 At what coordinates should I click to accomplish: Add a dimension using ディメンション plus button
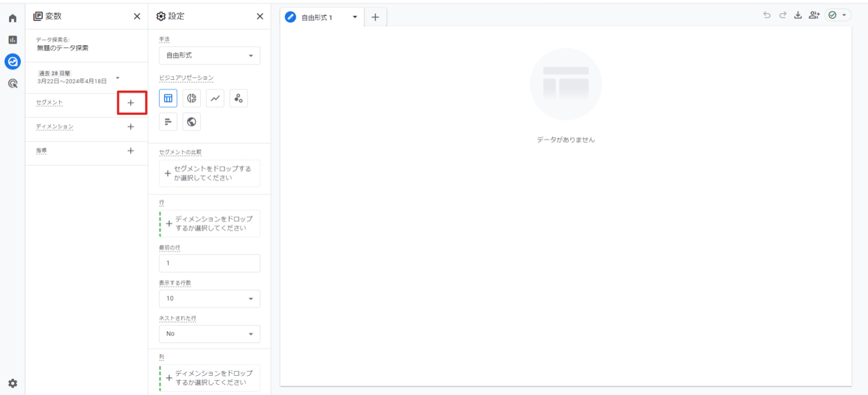tap(131, 127)
